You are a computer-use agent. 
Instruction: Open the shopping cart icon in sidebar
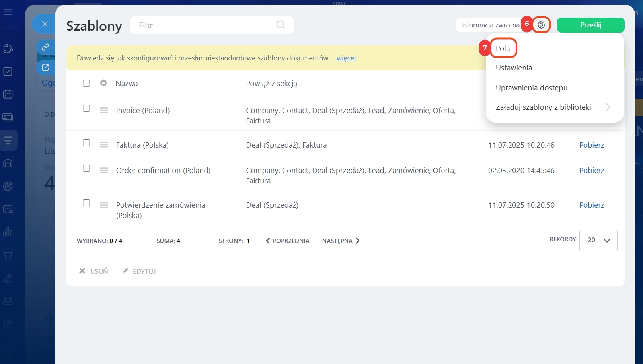tap(8, 255)
